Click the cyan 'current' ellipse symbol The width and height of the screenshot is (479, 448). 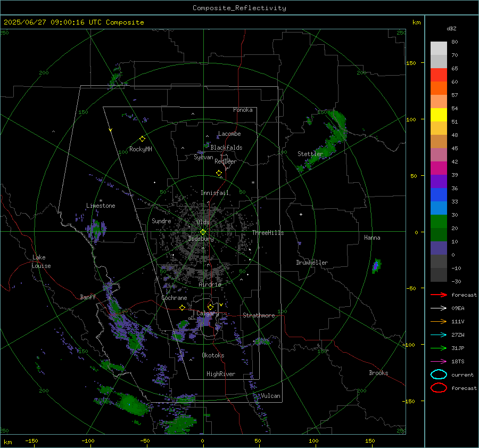click(439, 374)
